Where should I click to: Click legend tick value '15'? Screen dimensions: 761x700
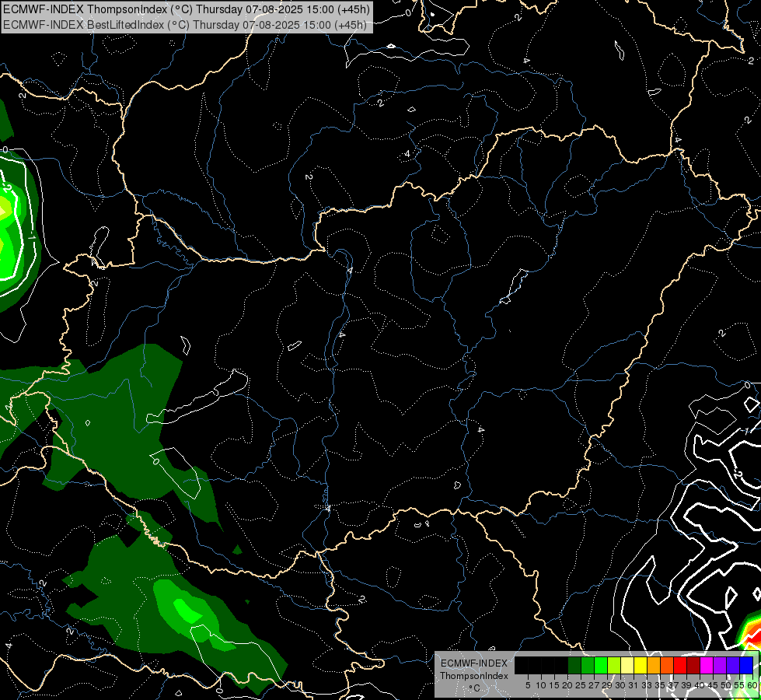(x=554, y=685)
